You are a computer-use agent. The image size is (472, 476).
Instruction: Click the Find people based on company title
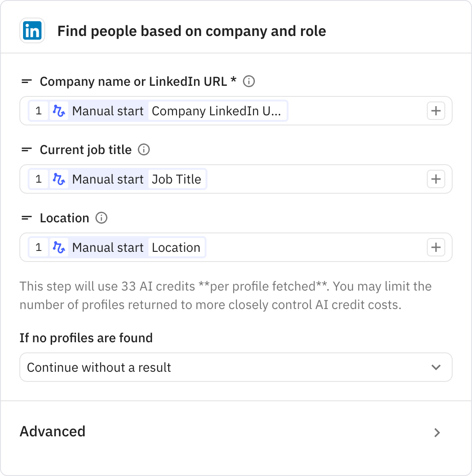(192, 31)
